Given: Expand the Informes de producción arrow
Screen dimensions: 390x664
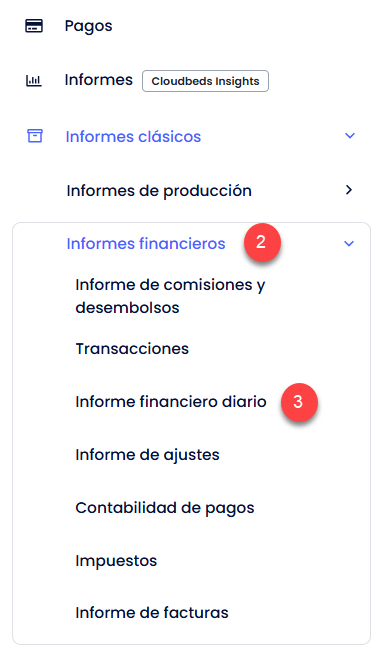Looking at the screenshot, I should [349, 190].
